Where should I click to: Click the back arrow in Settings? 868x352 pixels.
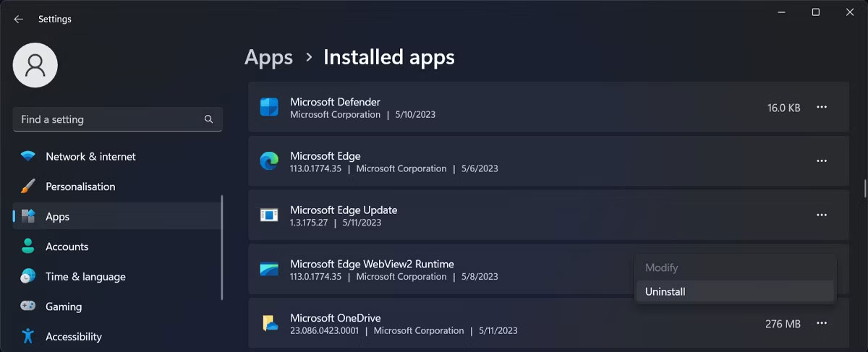pyautogui.click(x=19, y=20)
